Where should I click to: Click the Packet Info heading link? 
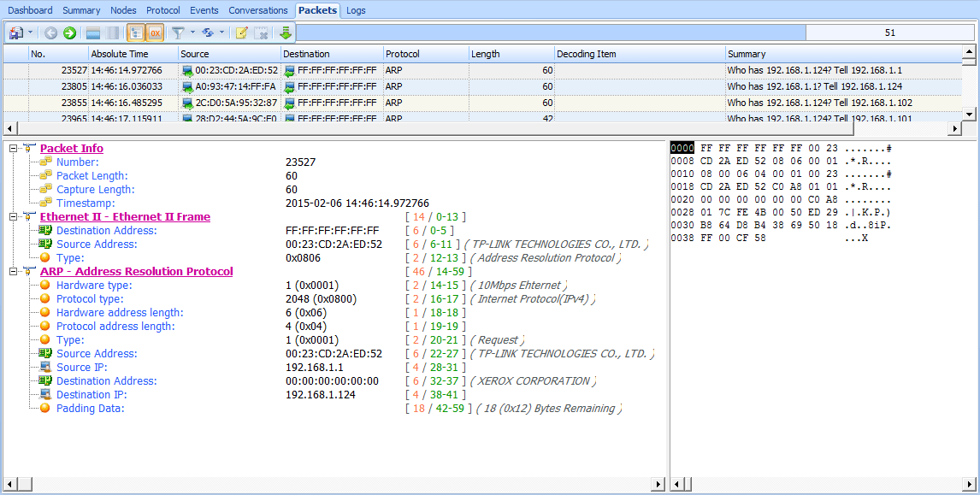click(x=72, y=148)
